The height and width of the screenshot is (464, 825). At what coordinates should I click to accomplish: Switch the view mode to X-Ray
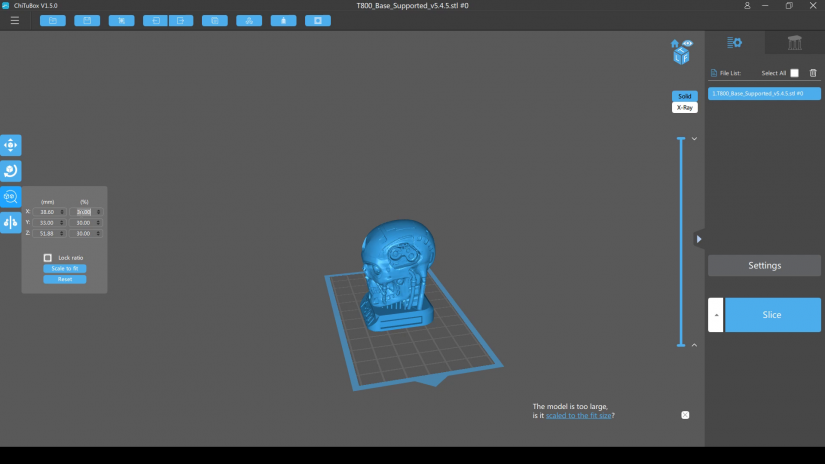685,107
